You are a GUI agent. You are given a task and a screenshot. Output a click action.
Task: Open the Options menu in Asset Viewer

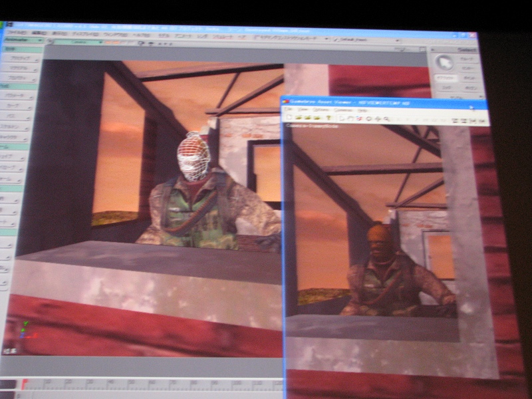click(321, 110)
